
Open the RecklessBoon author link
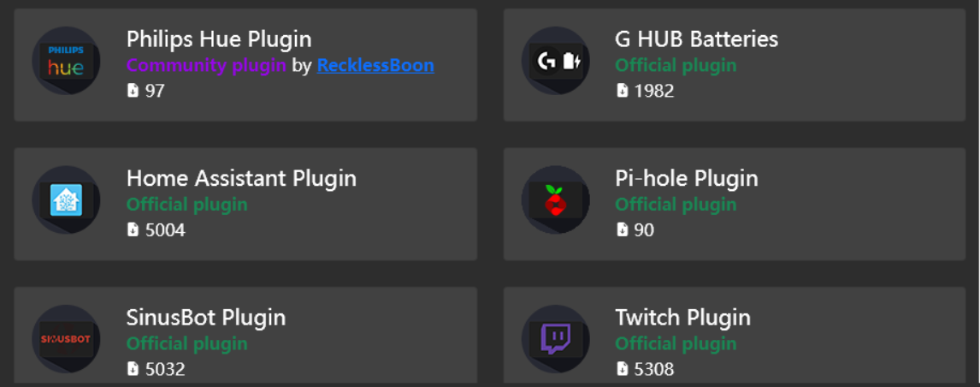(x=375, y=65)
